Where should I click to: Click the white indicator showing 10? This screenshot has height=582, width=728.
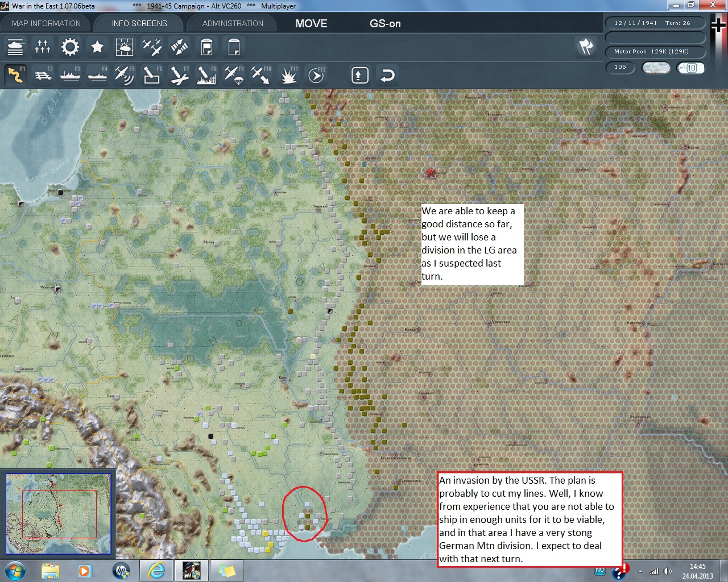(x=691, y=68)
